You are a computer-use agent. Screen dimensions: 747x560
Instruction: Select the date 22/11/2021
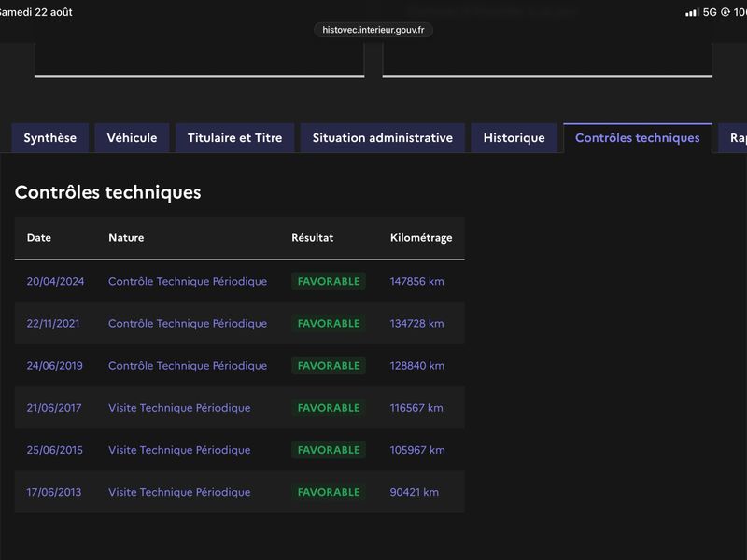pyautogui.click(x=53, y=324)
